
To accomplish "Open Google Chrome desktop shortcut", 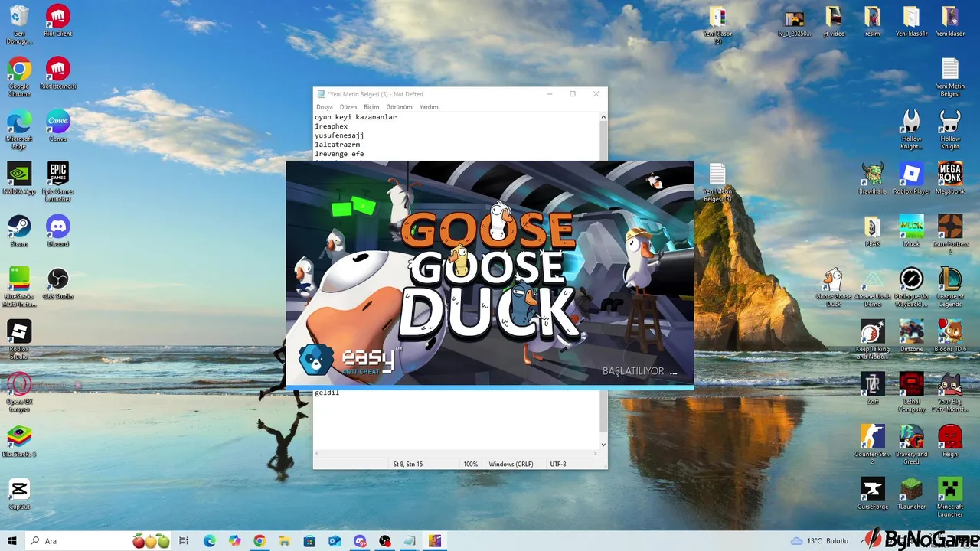I will coord(19,77).
